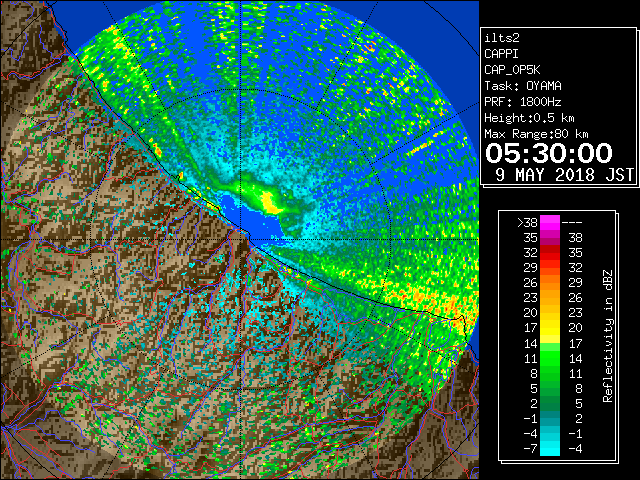Viewport: 640px width, 480px height.
Task: Click the Reflectivity in dBZ axis label
Action: pyautogui.click(x=608, y=336)
